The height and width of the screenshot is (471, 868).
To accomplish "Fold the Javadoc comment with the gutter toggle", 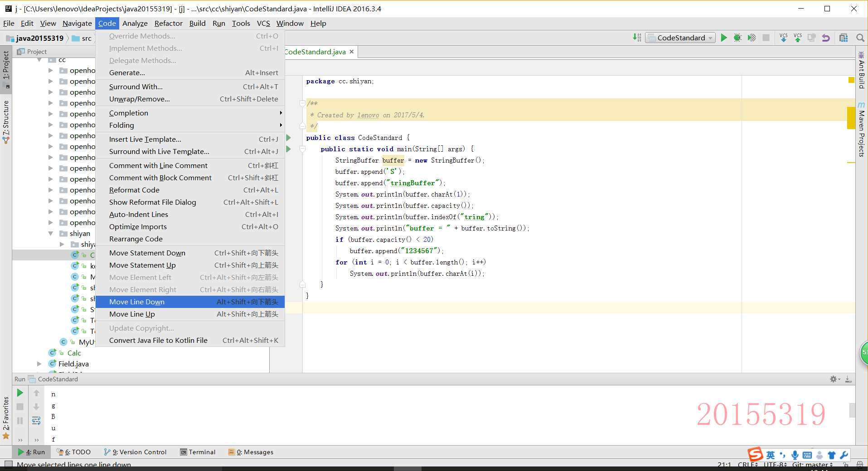I will [302, 104].
